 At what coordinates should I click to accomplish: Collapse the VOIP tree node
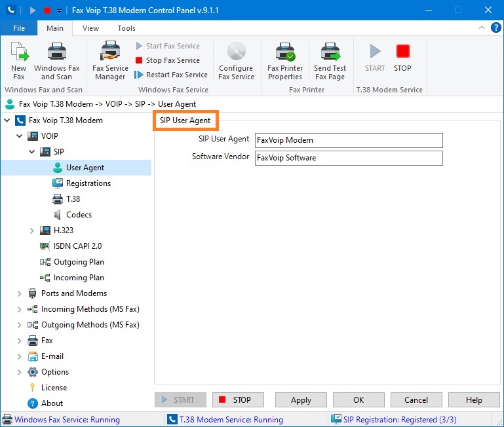point(19,136)
